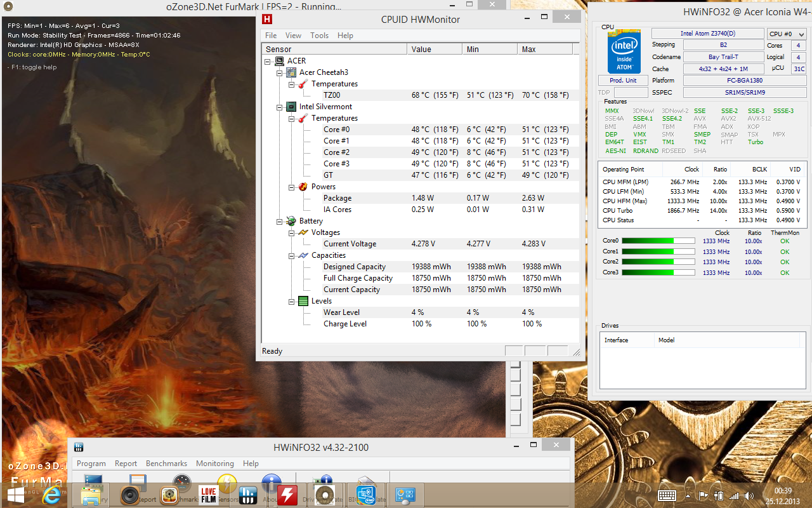This screenshot has width=812, height=508.
Task: Collapse the Voltages node
Action: (x=292, y=232)
